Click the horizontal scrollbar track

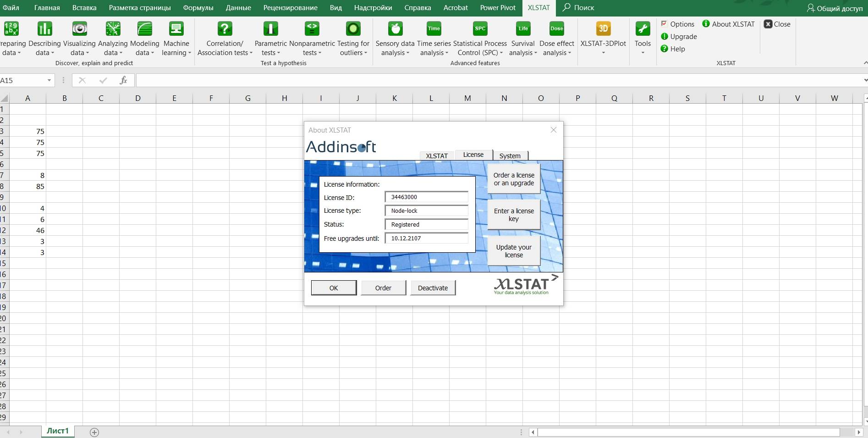pyautogui.click(x=688, y=432)
